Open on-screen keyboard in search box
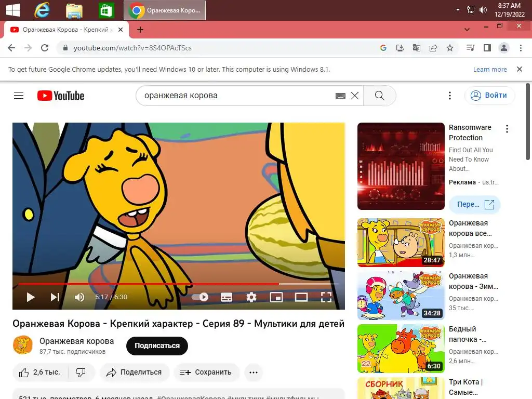This screenshot has width=532, height=399. [x=340, y=96]
